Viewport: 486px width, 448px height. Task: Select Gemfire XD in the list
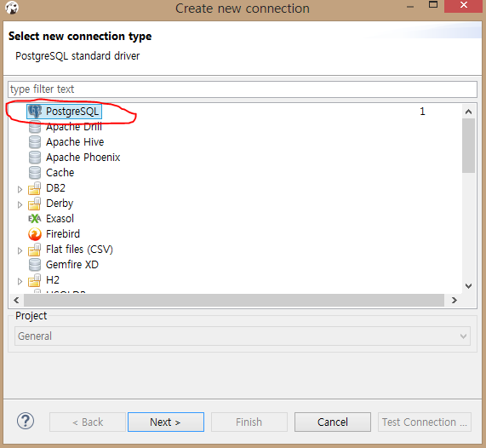tap(72, 265)
